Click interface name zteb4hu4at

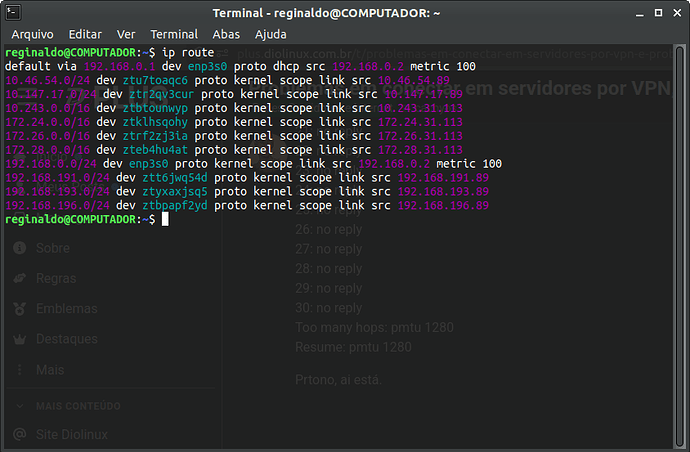click(155, 150)
